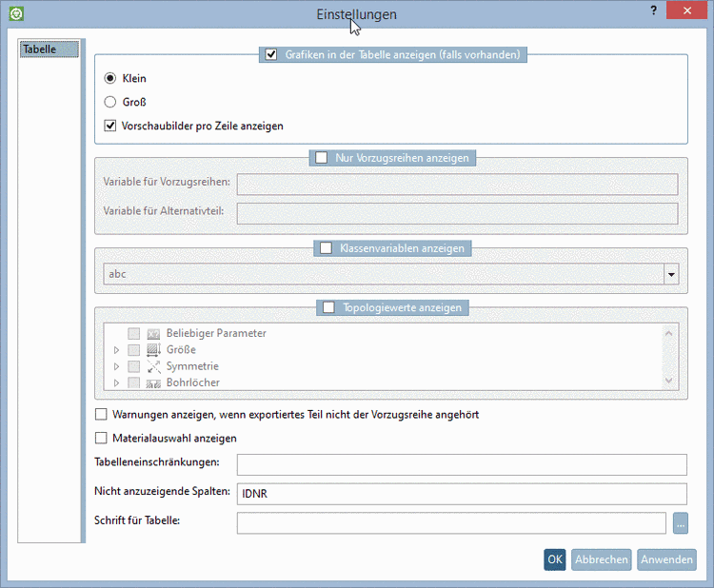Click the Beliebiger Parameter icon
This screenshot has height=588, width=714.
tap(153, 334)
